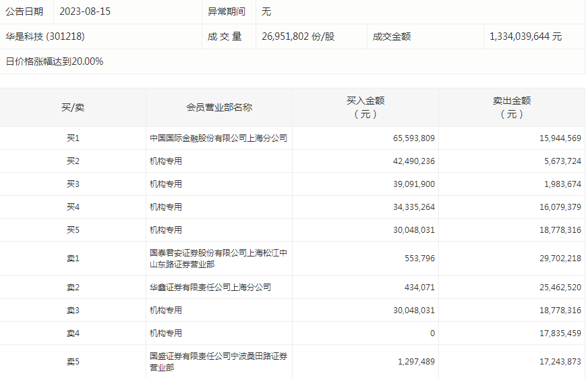Click 机构专用 in the 买2 row
The width and height of the screenshot is (588, 378).
pyautogui.click(x=166, y=161)
